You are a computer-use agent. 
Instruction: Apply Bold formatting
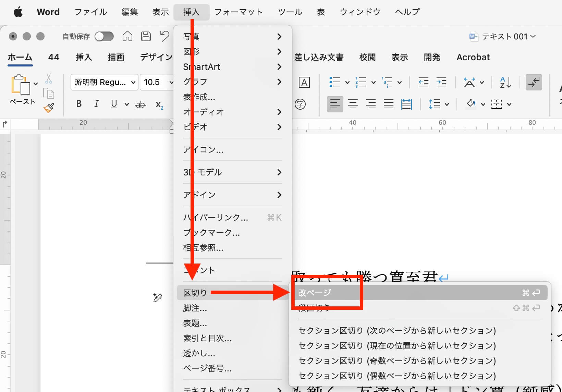tap(79, 104)
